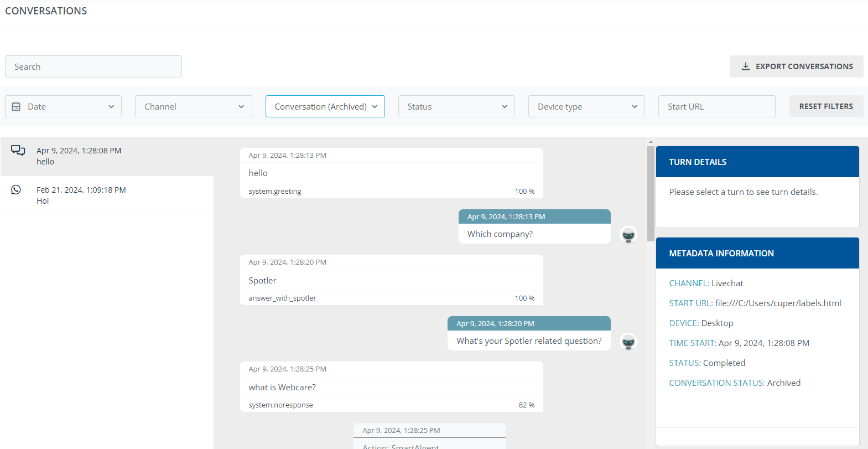The image size is (868, 449).
Task: Click the Metadata Information panel header
Action: point(757,253)
